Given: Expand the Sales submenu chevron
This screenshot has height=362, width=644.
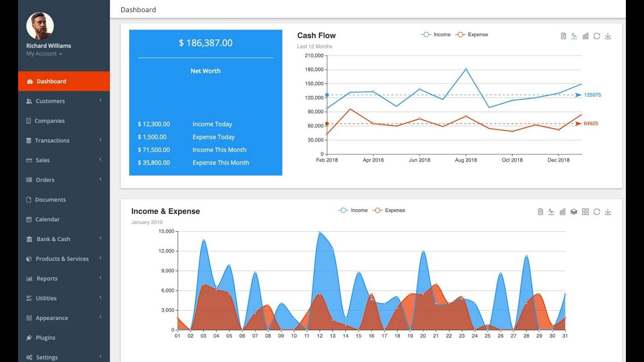Looking at the screenshot, I should click(101, 159).
